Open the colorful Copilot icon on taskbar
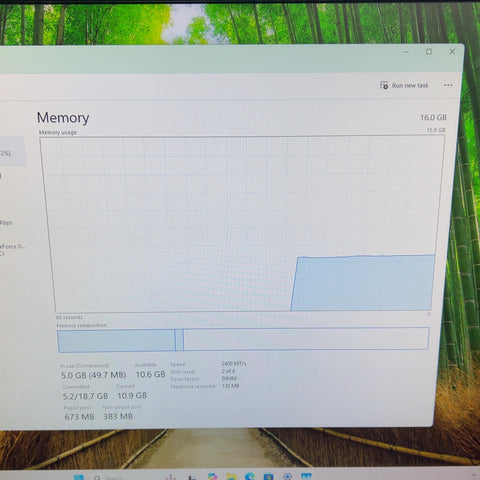 (x=212, y=477)
